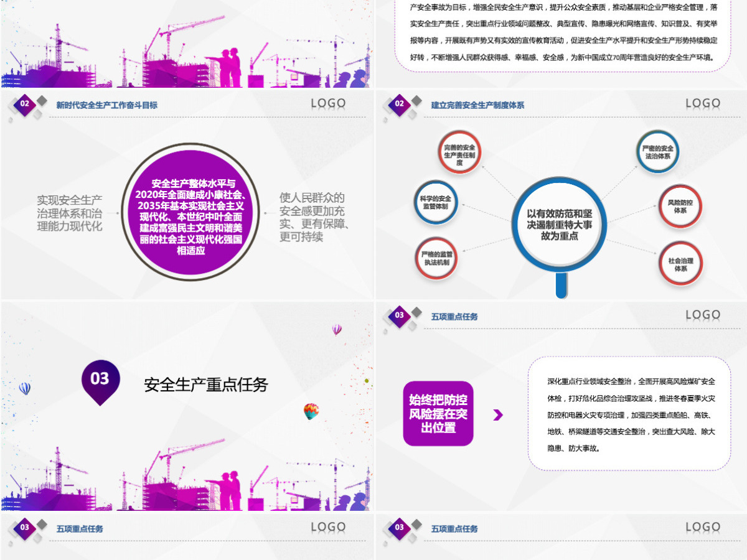Click the 02 badge beside 建立完善安全生产制度体系
747x560 pixels.
399,104
